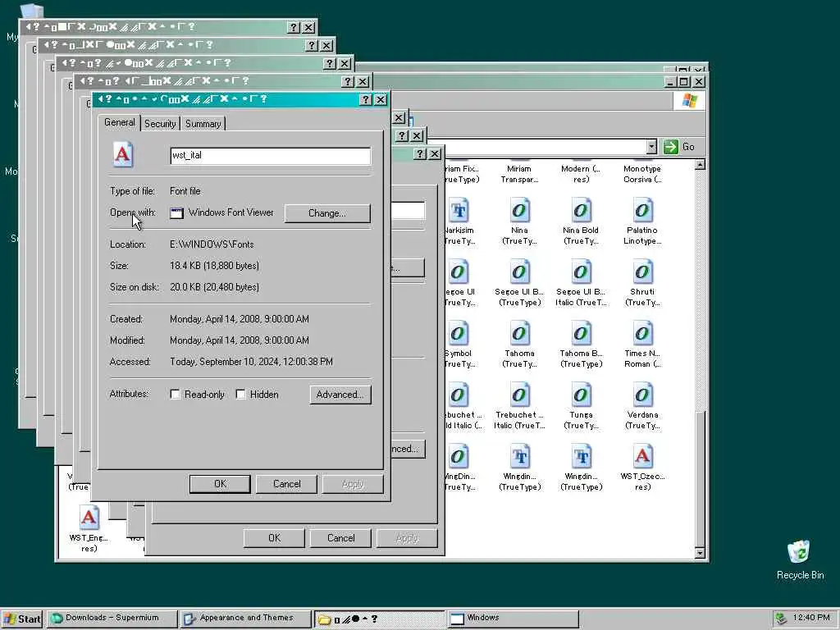Screen dimensions: 840x630
Task: Select the Trebuchet Italic font icon
Action: [519, 395]
